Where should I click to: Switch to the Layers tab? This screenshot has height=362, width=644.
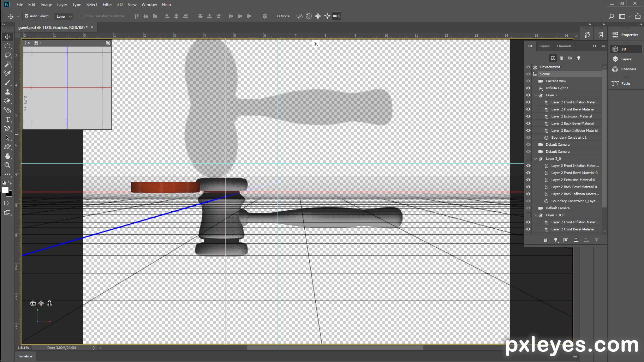tap(544, 46)
